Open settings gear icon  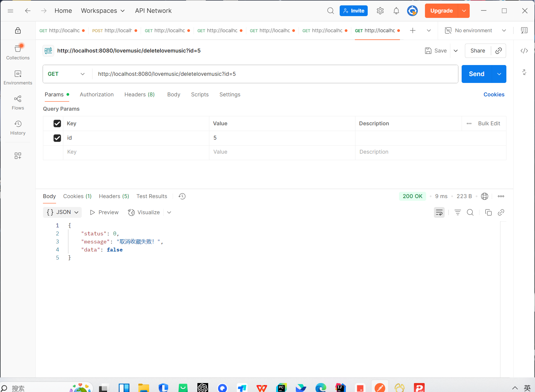tap(380, 11)
